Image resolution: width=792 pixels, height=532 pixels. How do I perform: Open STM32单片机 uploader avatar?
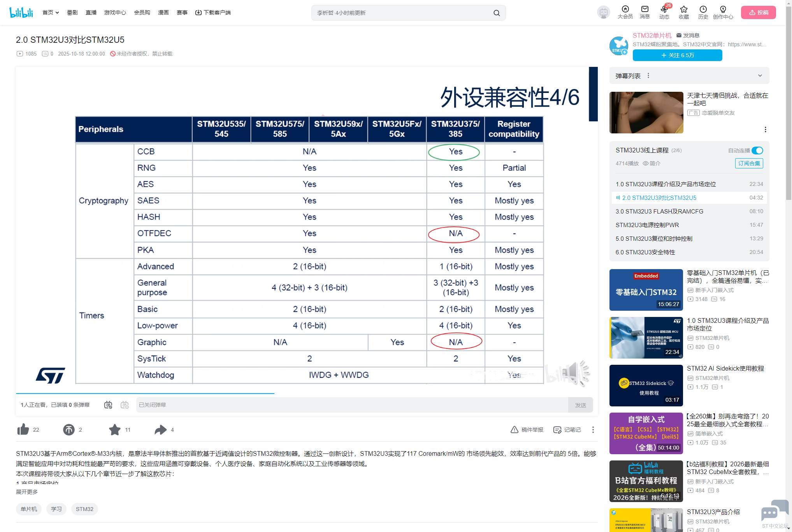click(x=619, y=45)
